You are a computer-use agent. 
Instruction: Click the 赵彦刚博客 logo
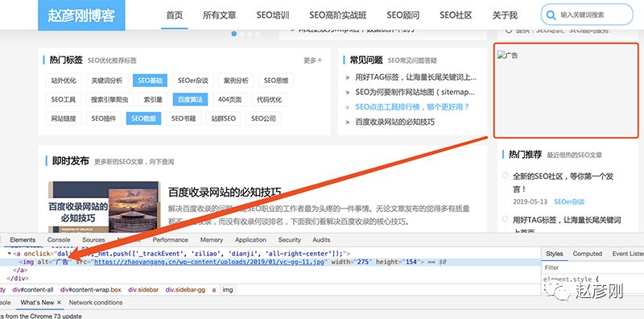[81, 15]
